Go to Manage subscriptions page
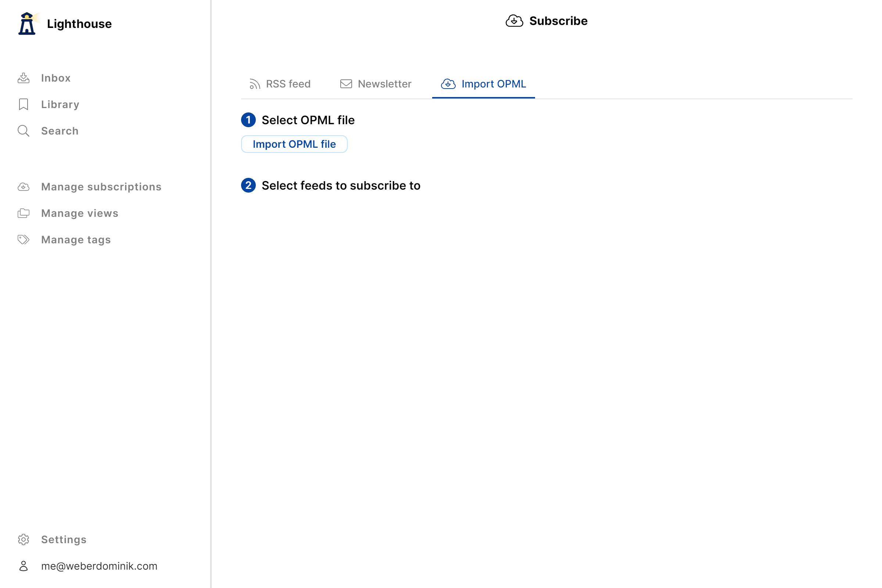This screenshot has width=882, height=588. coord(101,187)
